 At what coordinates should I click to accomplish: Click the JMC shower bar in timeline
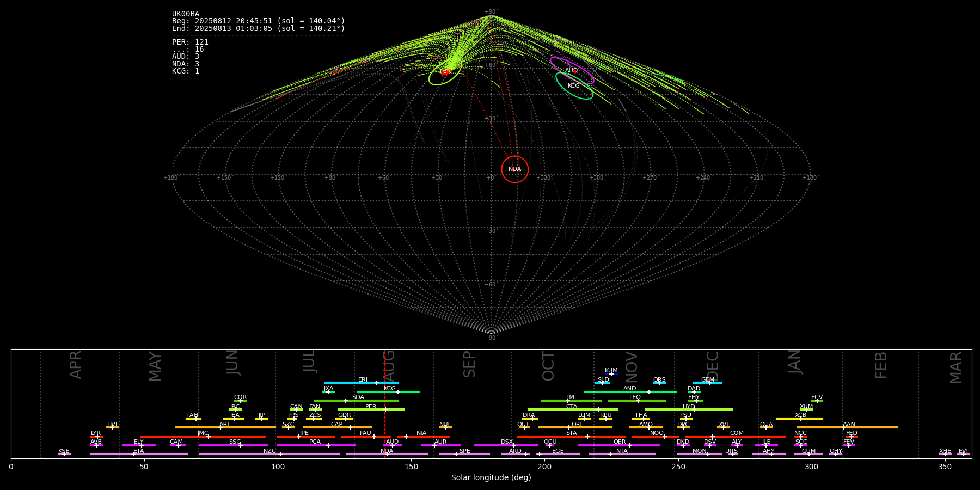(203, 436)
